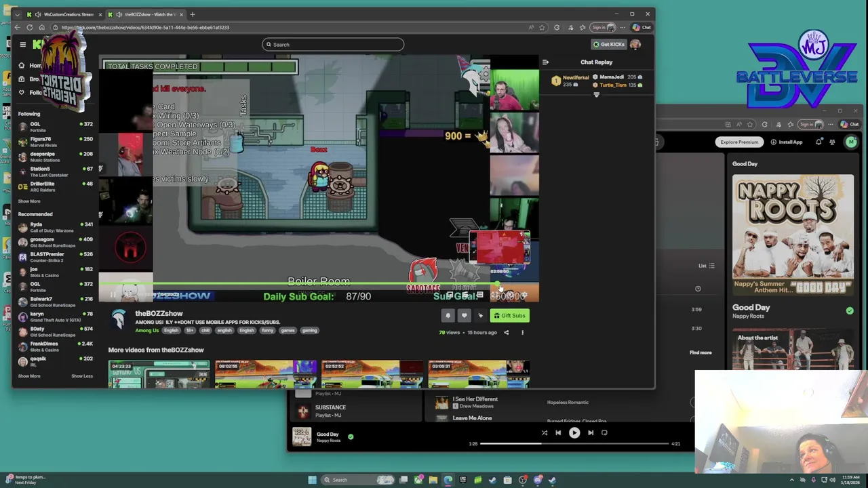Screen dimensions: 868x488
Task: Open the Spotify List view dropdown
Action: pyautogui.click(x=707, y=266)
